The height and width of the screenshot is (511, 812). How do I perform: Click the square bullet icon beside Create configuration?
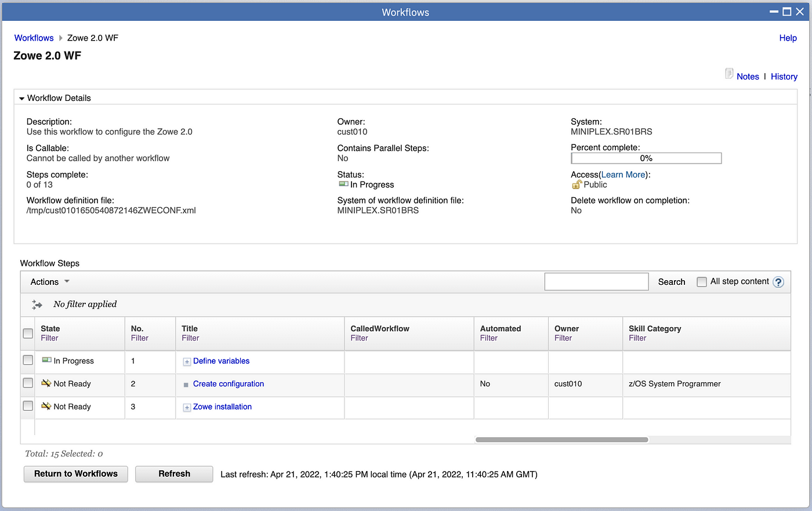186,385
